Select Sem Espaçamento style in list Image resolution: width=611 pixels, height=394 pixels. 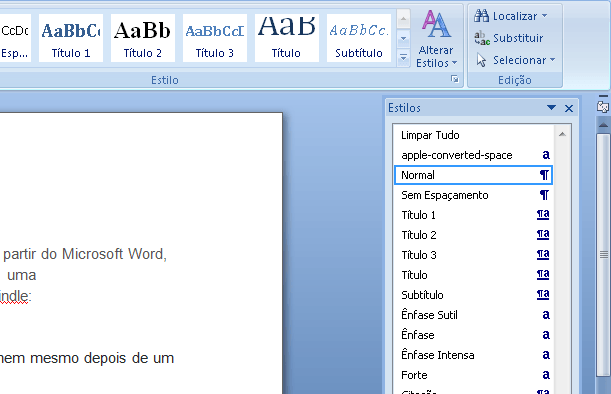point(473,195)
